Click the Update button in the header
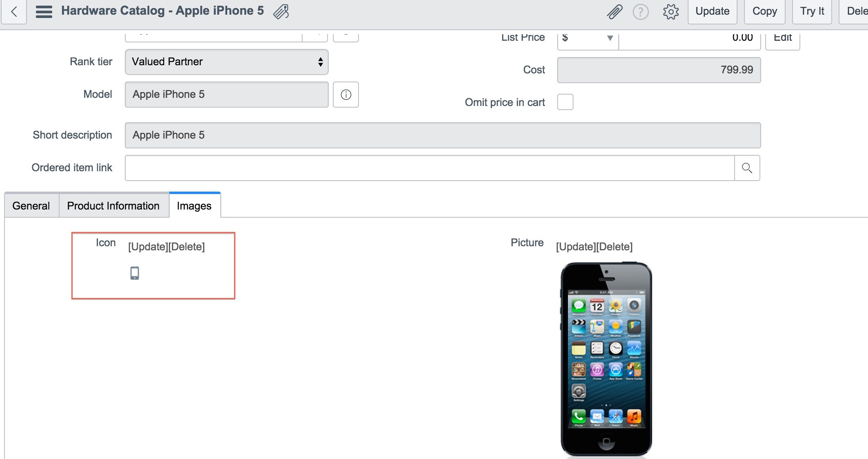Viewport: 868px width, 459px height. point(712,11)
